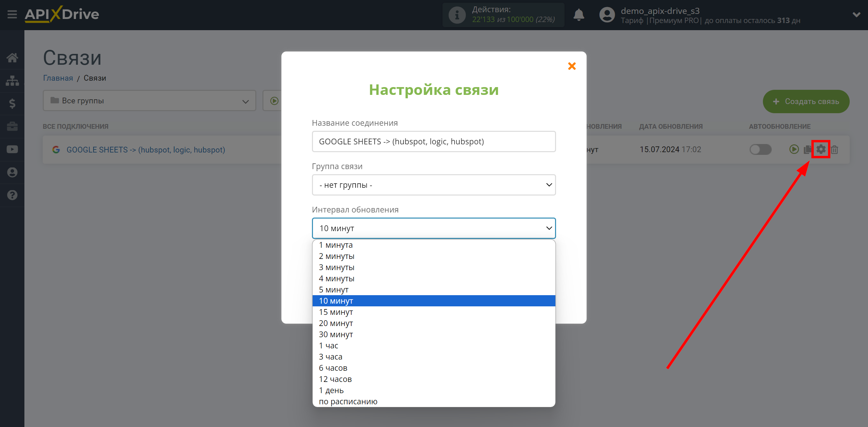Open the hamburger menu
Screen dimensions: 868x427
(12, 15)
